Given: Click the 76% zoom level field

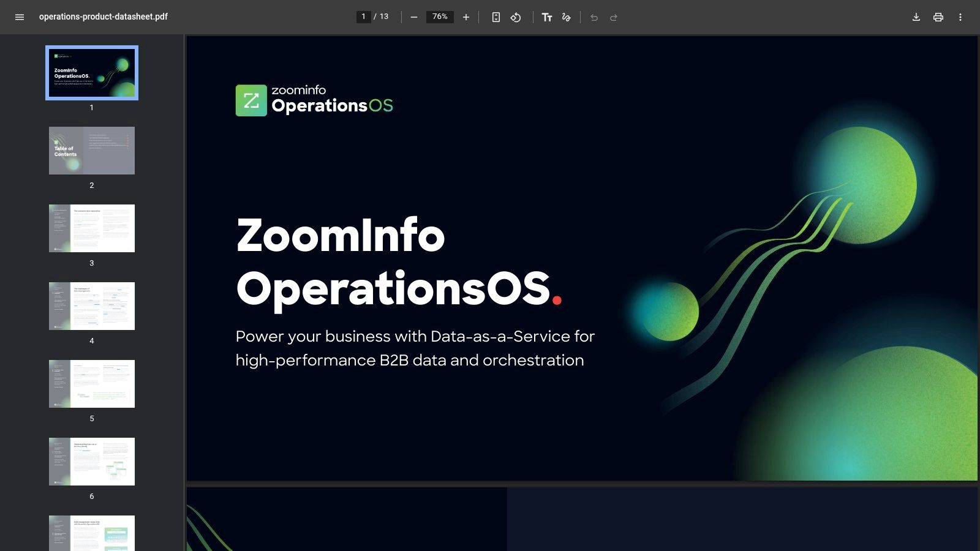Looking at the screenshot, I should point(440,17).
